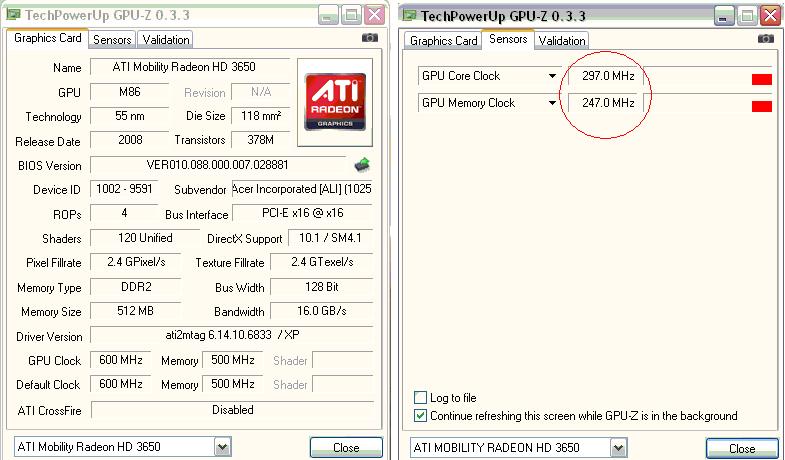The height and width of the screenshot is (460, 785).
Task: Click the ROPs value 4
Action: pos(124,213)
